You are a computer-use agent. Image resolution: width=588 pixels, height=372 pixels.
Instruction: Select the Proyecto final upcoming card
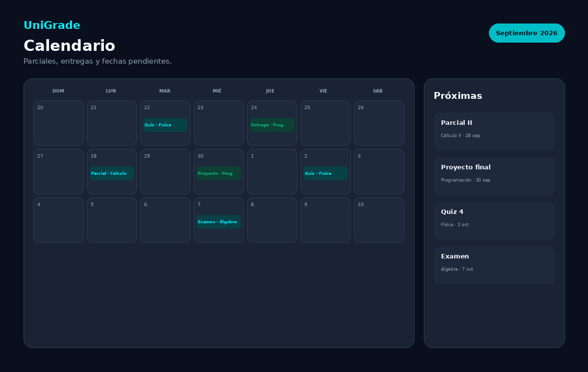tap(494, 176)
